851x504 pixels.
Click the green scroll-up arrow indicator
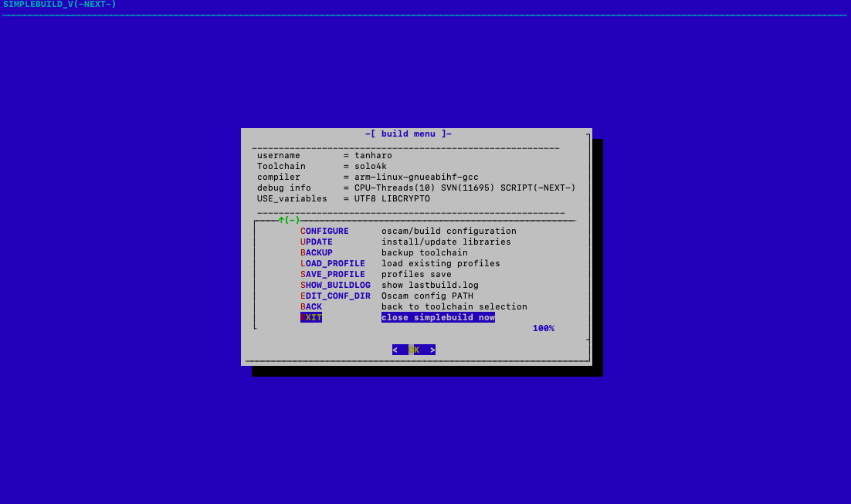point(282,220)
